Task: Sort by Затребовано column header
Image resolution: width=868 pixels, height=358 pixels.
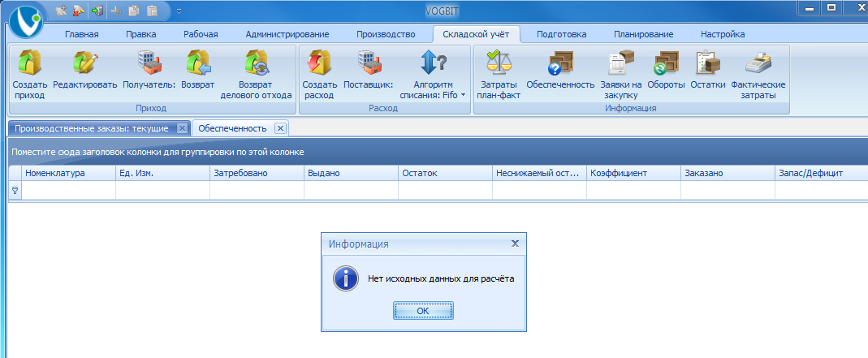Action: tap(257, 173)
